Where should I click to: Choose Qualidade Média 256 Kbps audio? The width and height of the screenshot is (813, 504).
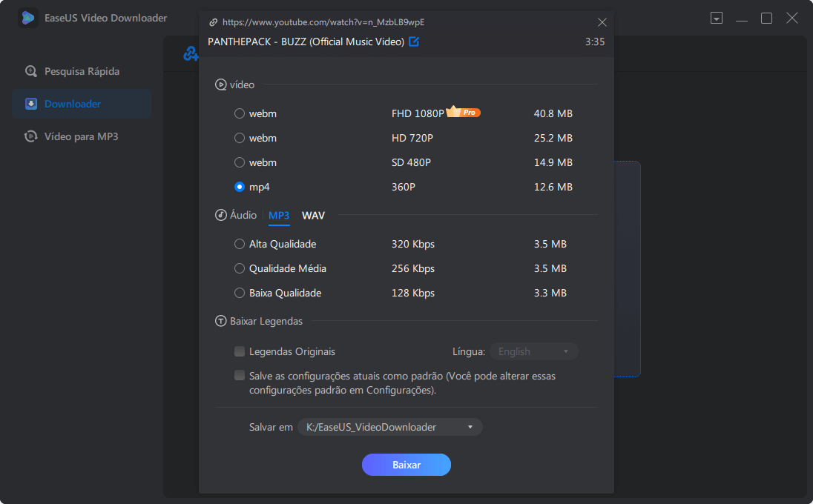pyautogui.click(x=240, y=268)
